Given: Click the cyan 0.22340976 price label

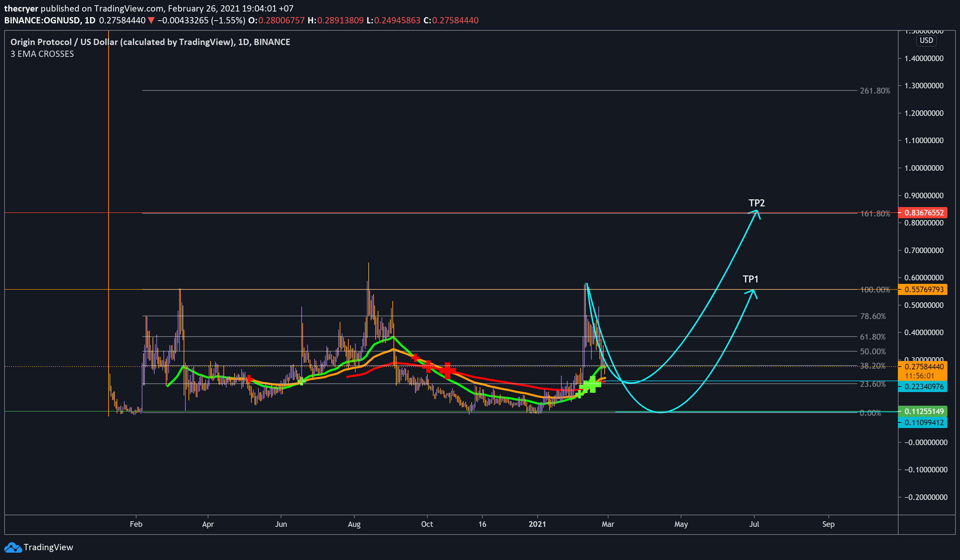Looking at the screenshot, I should 922,387.
